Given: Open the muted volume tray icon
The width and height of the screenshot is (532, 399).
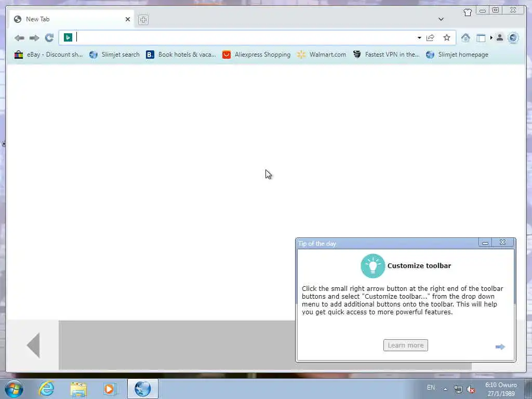Looking at the screenshot, I should point(471,389).
